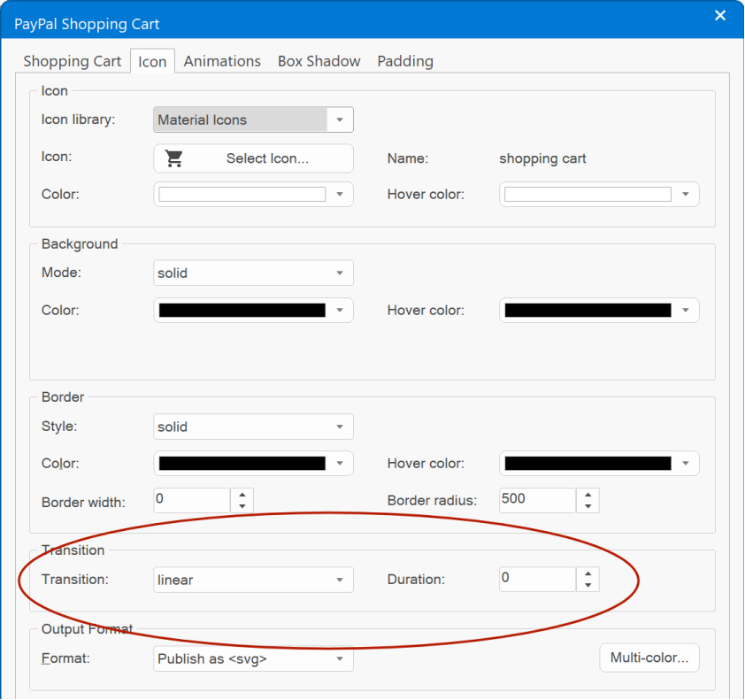
Task: Click the Border color swatch
Action: click(x=242, y=464)
